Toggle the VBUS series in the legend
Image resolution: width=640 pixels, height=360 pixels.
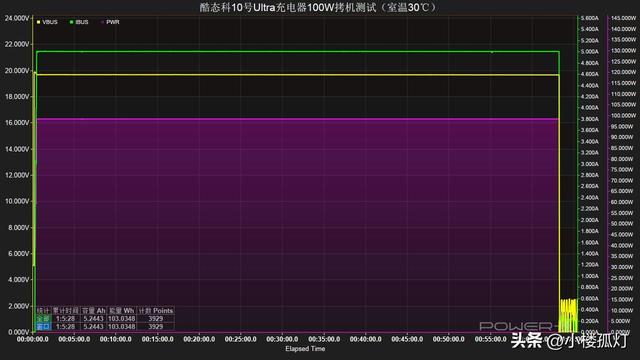(47, 22)
